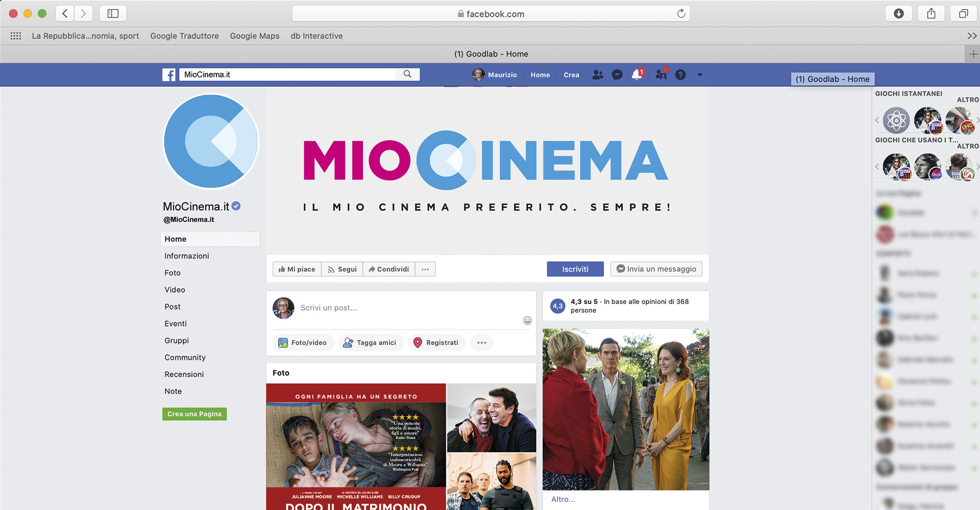This screenshot has width=980, height=510.
Task: Click the Facebook search field
Action: pos(288,74)
